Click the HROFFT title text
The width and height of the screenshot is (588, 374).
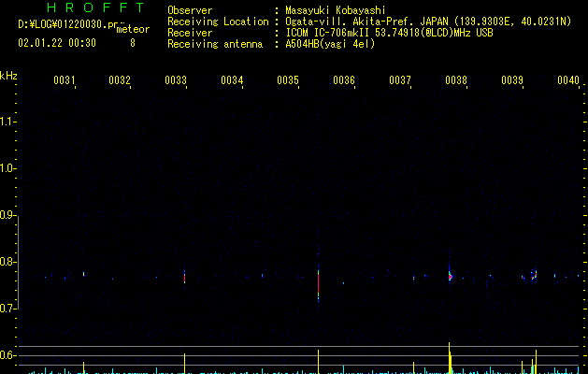point(95,7)
